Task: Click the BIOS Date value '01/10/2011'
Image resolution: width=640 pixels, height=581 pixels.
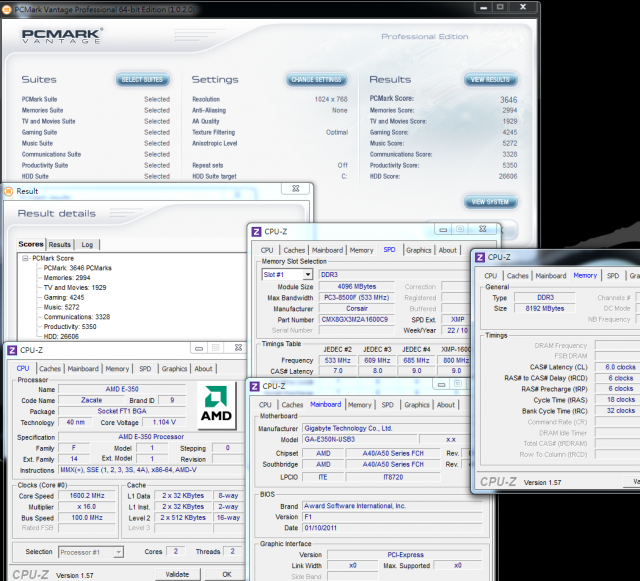Action: 392,528
